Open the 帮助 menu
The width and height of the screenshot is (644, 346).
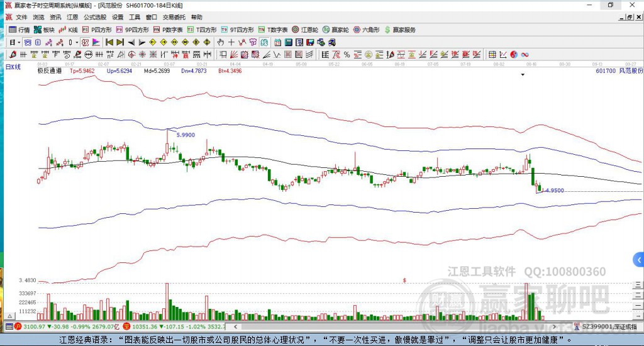tap(197, 17)
